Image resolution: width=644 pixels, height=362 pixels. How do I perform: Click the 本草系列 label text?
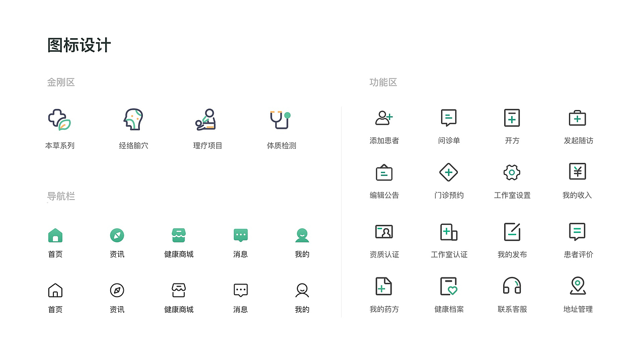click(x=60, y=145)
